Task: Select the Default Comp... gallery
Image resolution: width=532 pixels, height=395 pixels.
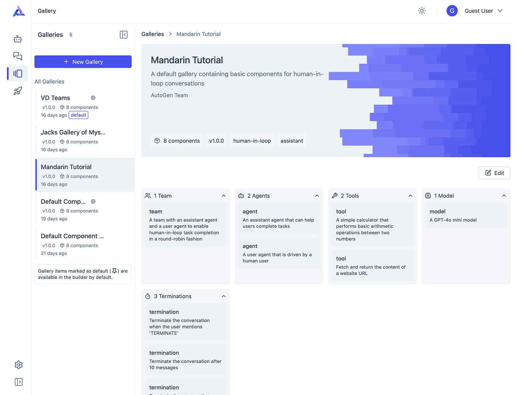Action: point(85,210)
